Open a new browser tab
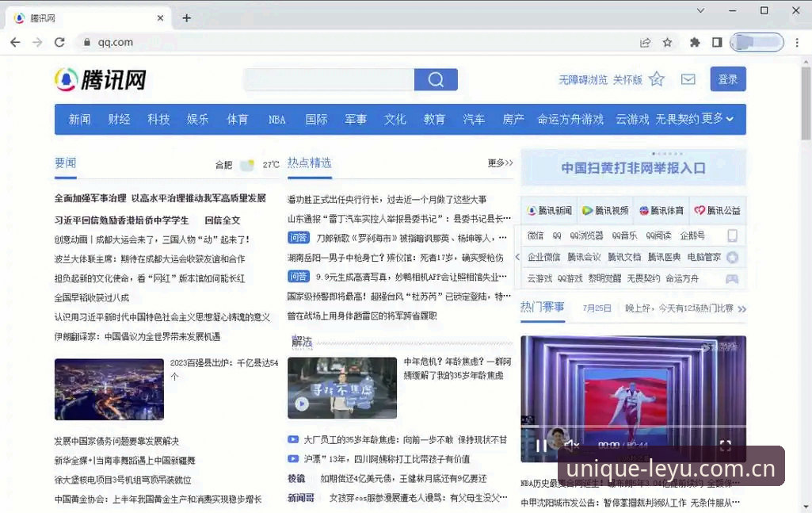Viewport: 812px width, 513px height. tap(186, 18)
